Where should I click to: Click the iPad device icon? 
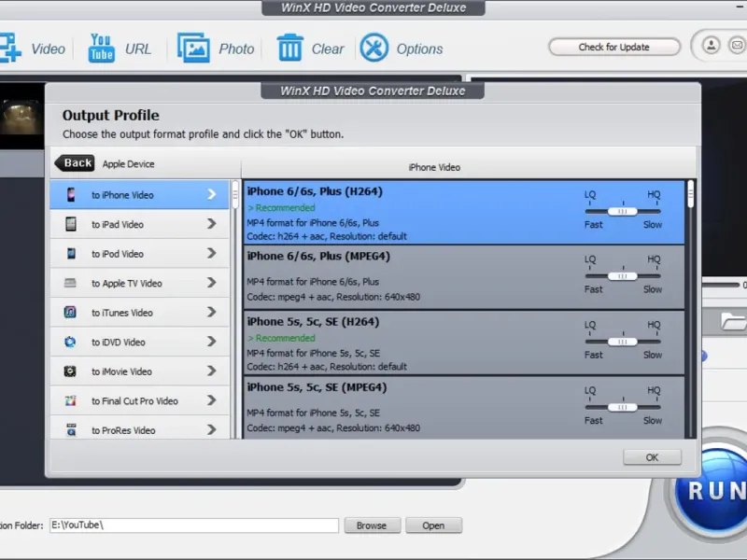click(x=71, y=224)
